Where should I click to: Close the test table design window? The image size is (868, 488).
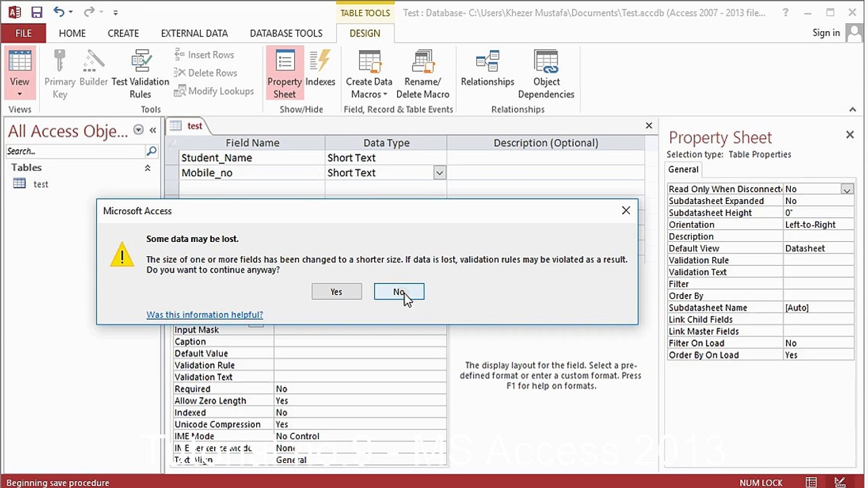point(649,125)
